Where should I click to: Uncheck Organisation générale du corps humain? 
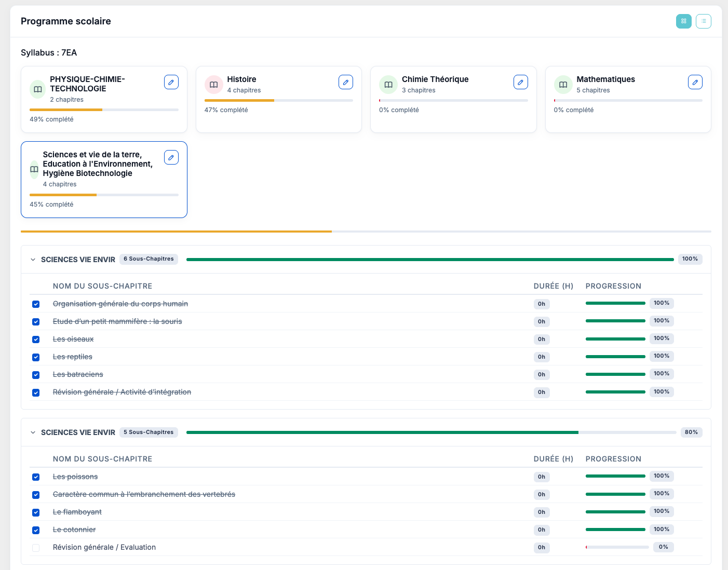36,304
